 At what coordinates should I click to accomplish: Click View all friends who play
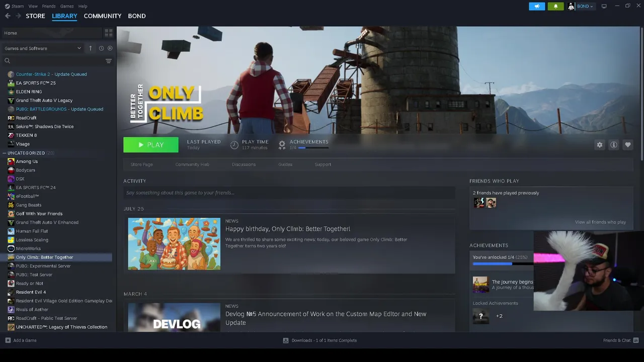click(x=600, y=222)
